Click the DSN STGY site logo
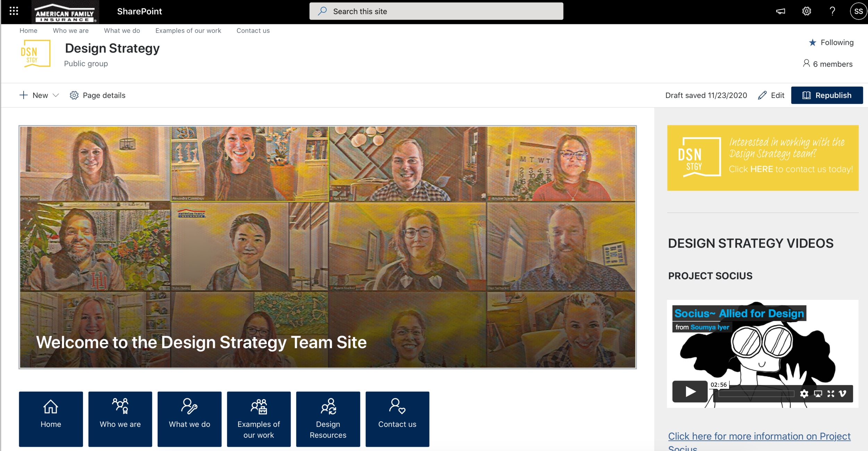 pos(36,54)
